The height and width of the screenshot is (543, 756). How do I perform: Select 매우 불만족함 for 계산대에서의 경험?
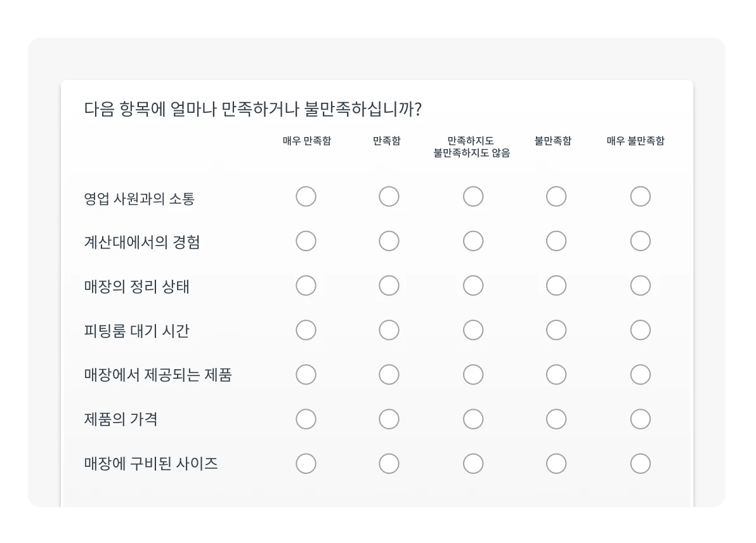point(641,241)
